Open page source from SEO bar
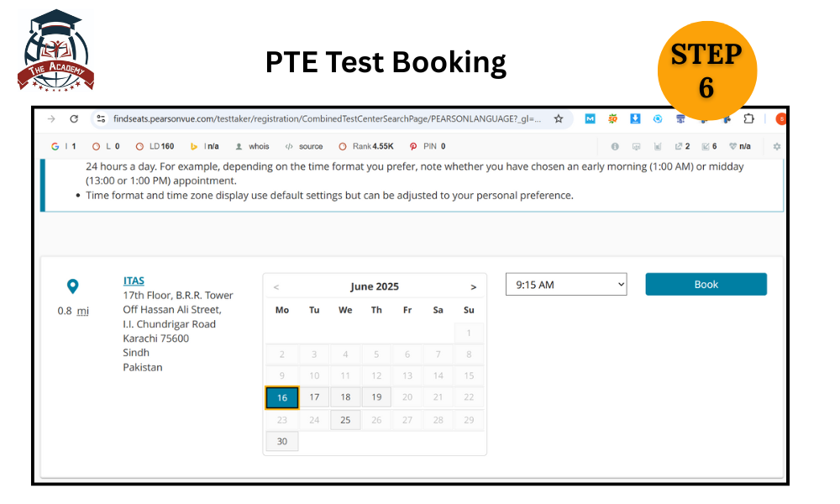 coord(304,146)
